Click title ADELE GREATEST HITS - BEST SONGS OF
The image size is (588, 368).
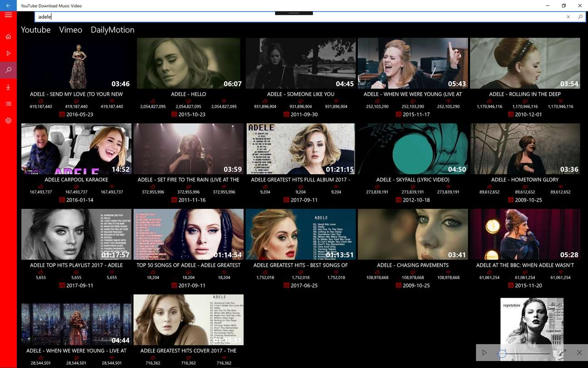pos(300,265)
